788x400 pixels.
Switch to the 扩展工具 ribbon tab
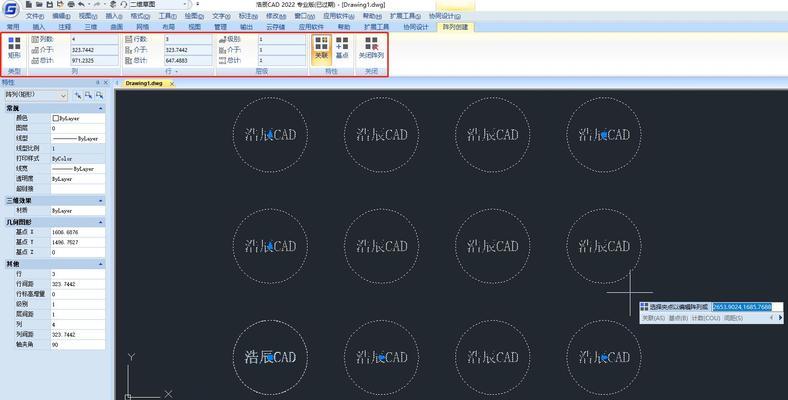[376, 27]
